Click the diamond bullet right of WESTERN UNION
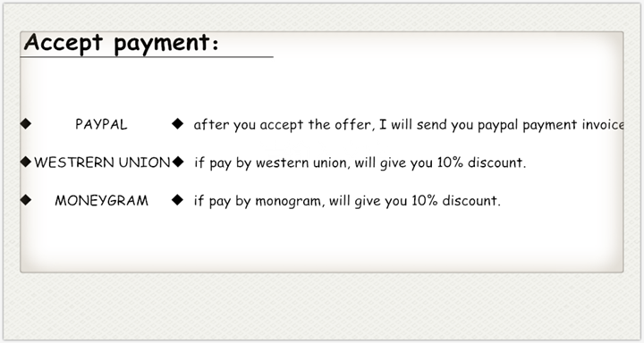The width and height of the screenshot is (644, 343). [177, 162]
